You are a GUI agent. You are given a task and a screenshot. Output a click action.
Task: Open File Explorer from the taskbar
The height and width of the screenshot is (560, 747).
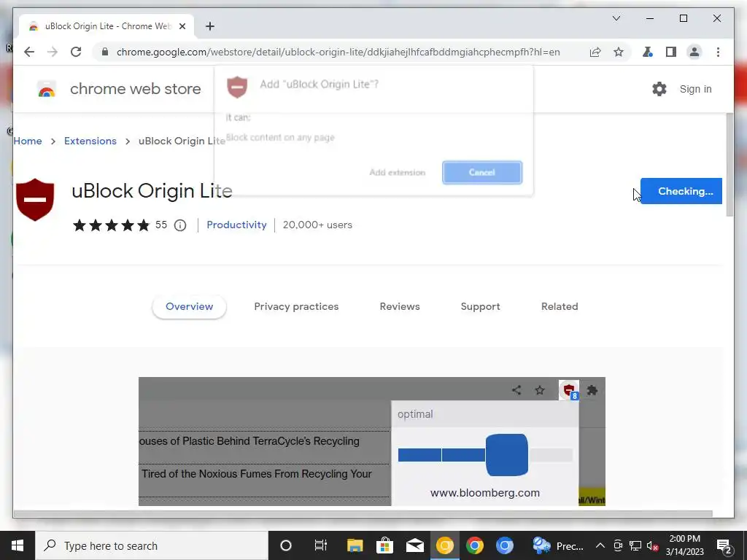tap(355, 545)
